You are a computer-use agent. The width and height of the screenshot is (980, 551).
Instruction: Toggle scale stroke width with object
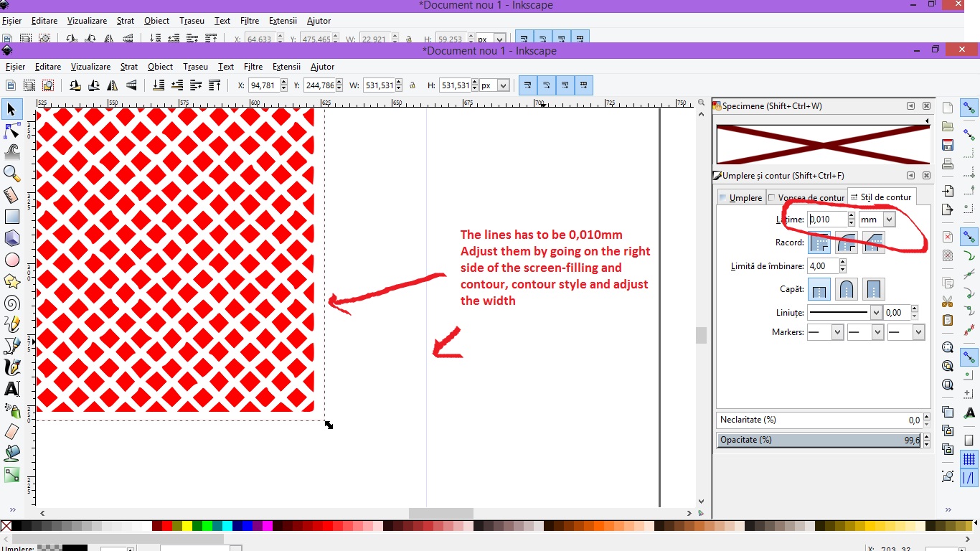click(x=527, y=85)
